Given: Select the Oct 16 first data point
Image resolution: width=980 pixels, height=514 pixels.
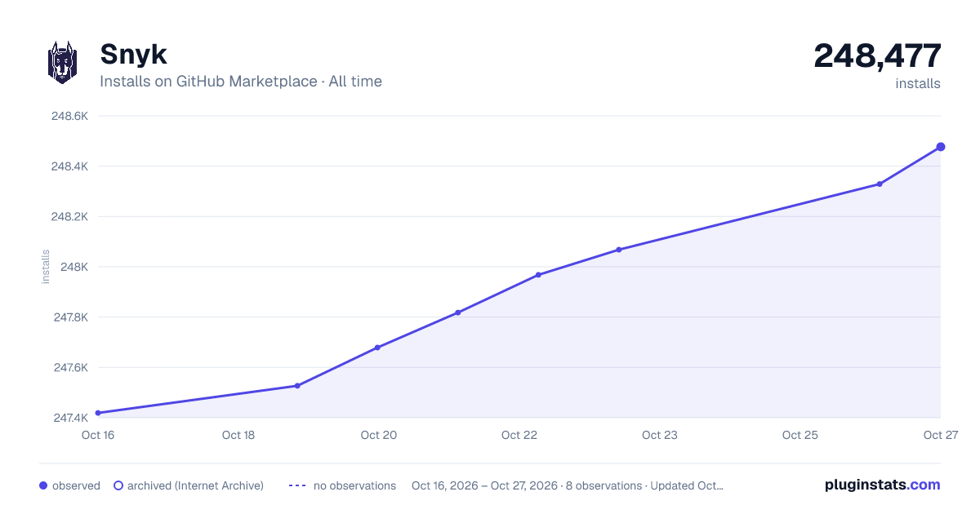Looking at the screenshot, I should click(x=98, y=413).
